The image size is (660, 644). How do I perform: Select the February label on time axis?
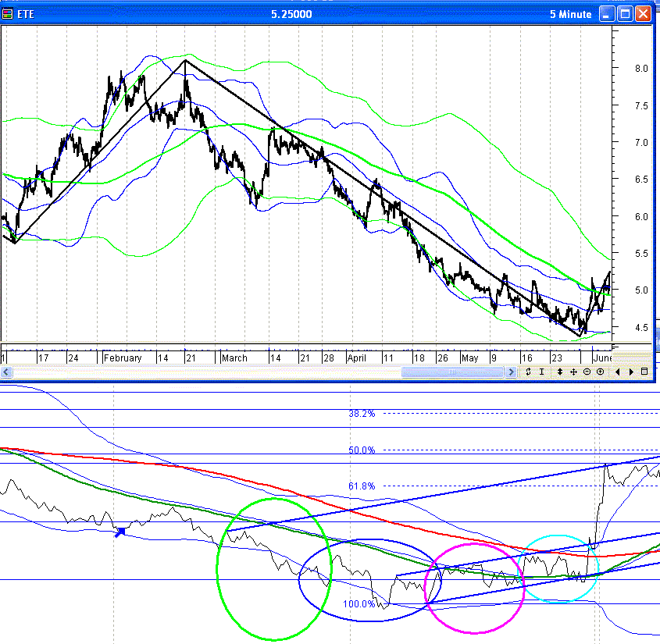[x=123, y=358]
